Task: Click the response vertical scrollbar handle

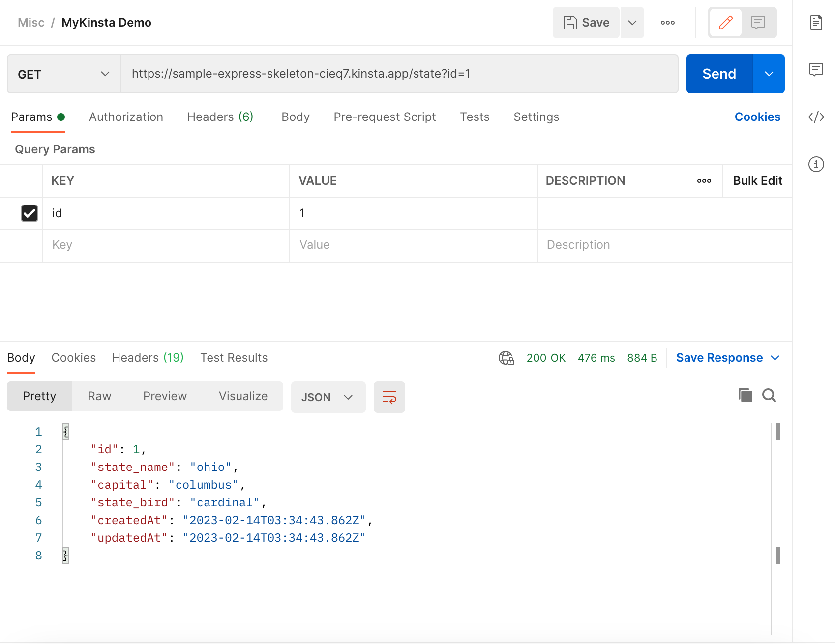Action: click(778, 432)
